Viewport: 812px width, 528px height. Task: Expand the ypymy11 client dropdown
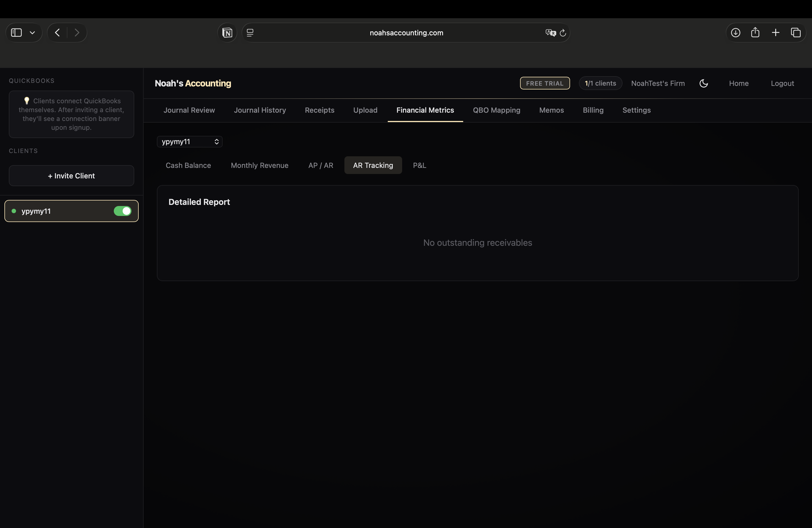point(190,142)
